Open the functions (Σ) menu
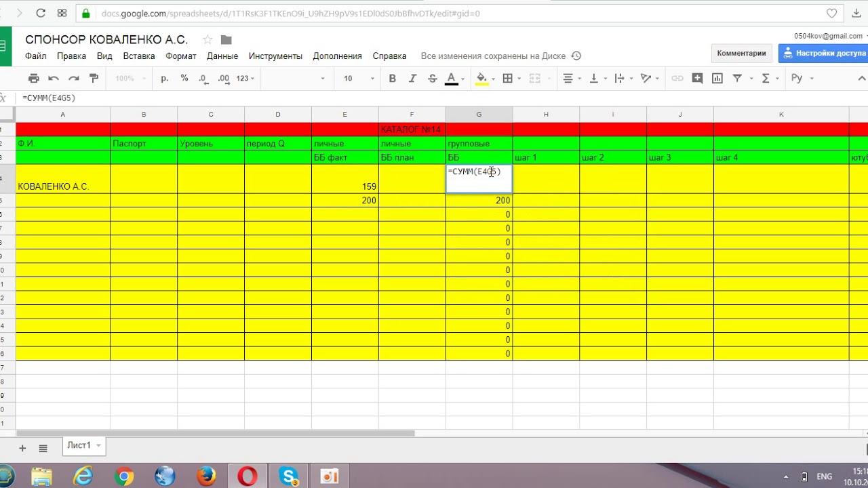 coord(766,79)
